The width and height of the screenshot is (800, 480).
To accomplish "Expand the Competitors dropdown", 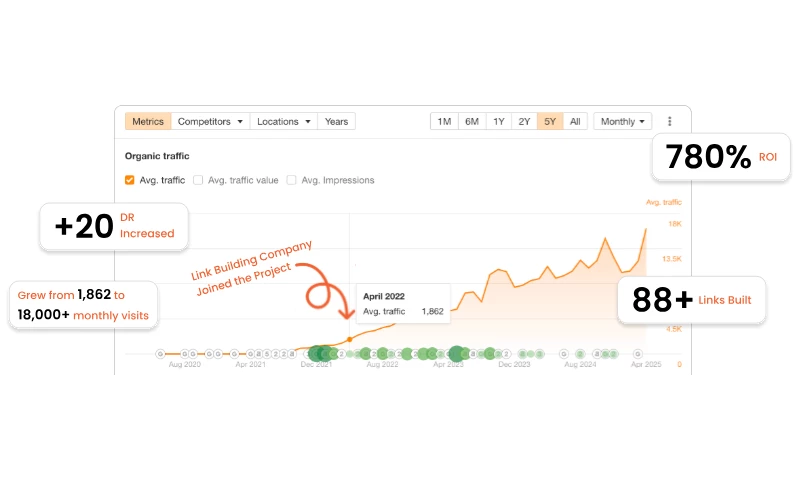I will (210, 121).
